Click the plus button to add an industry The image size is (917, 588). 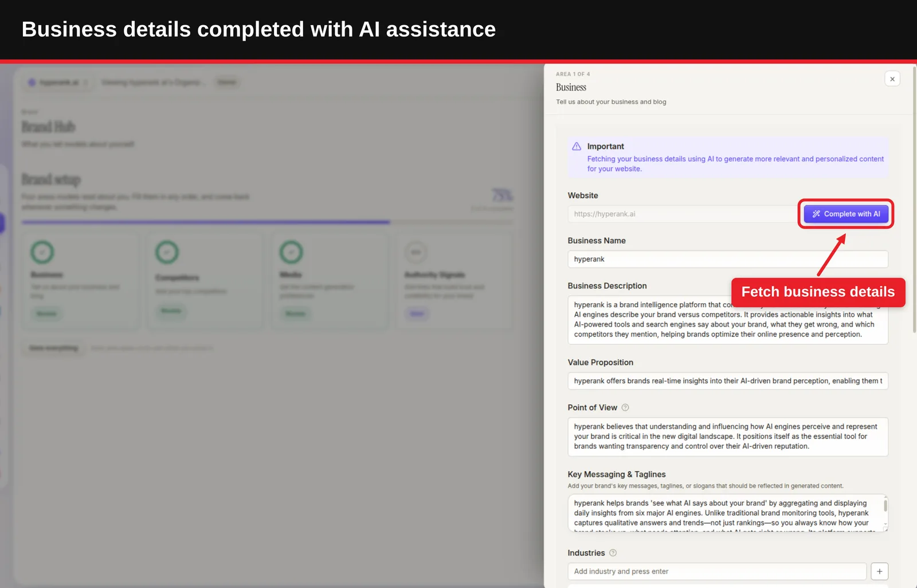[880, 571]
